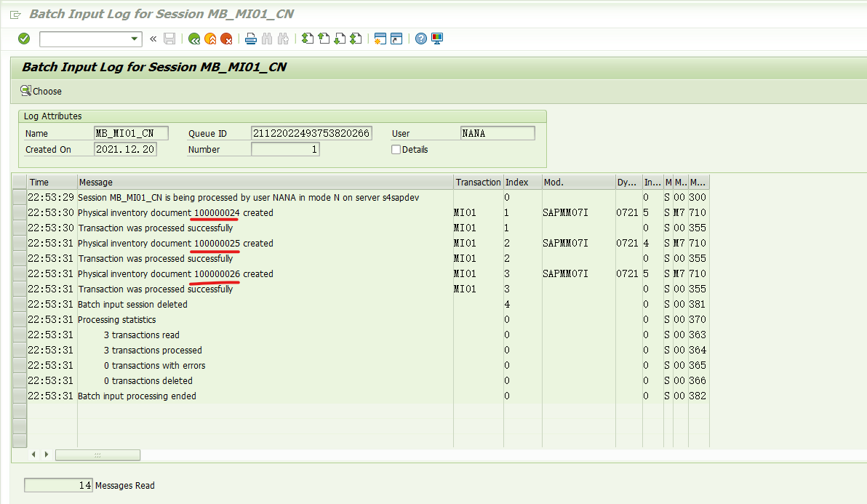Go to Last Page icon
The width and height of the screenshot is (867, 504).
click(356, 39)
